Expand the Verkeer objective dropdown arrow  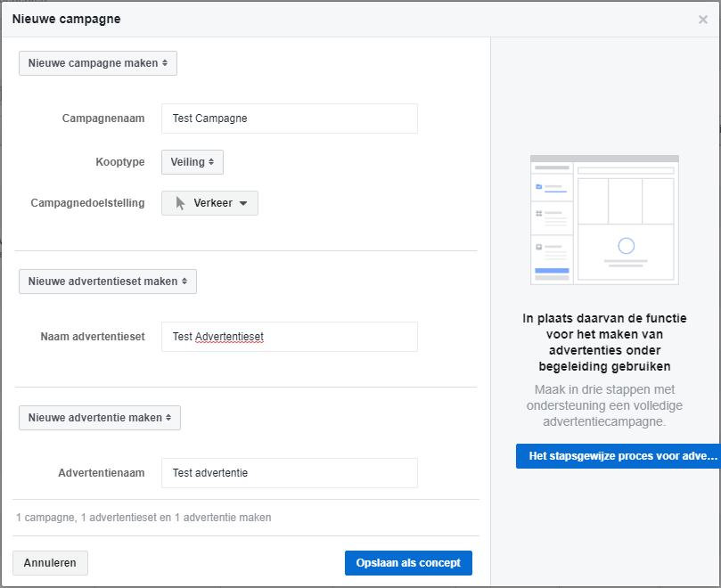coord(243,203)
